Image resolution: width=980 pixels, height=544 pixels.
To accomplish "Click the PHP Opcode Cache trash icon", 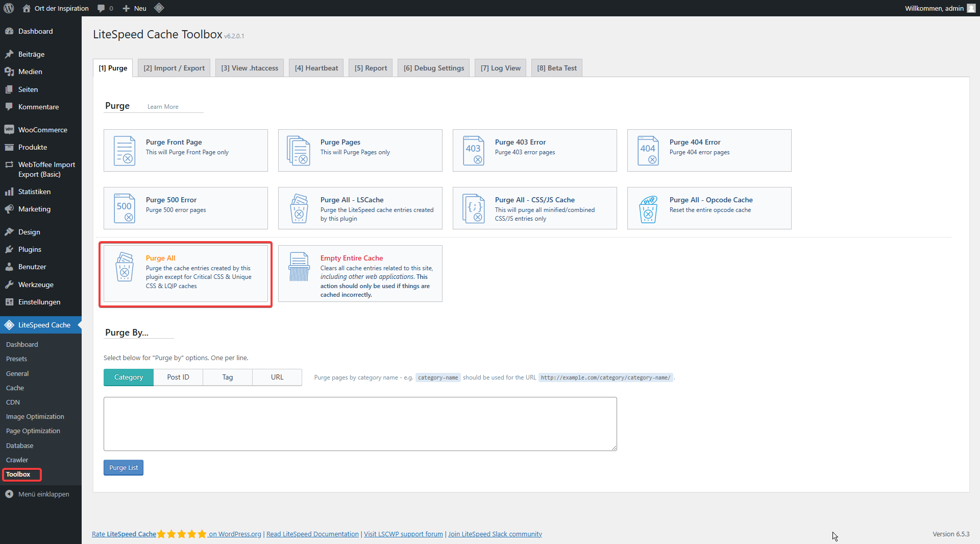I will point(648,209).
